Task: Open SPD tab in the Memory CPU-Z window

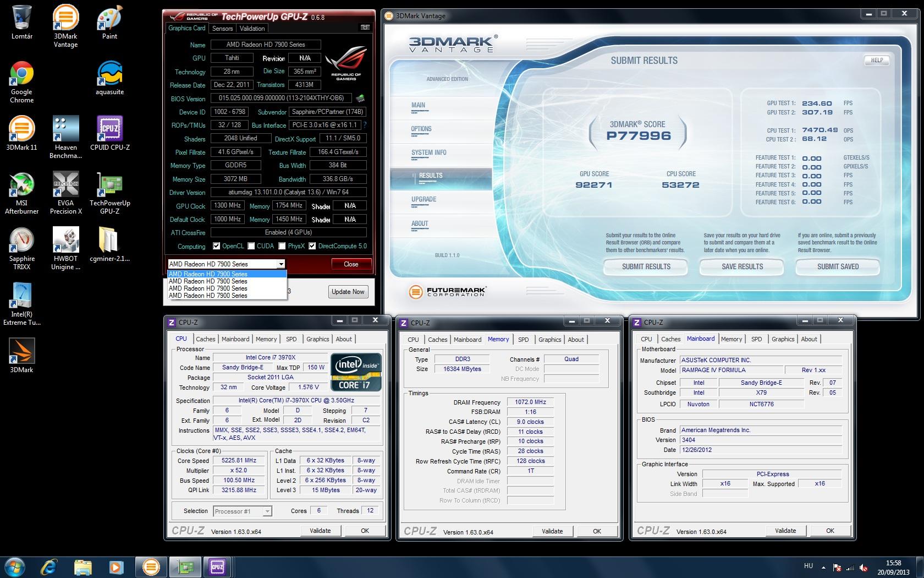Action: 524,340
